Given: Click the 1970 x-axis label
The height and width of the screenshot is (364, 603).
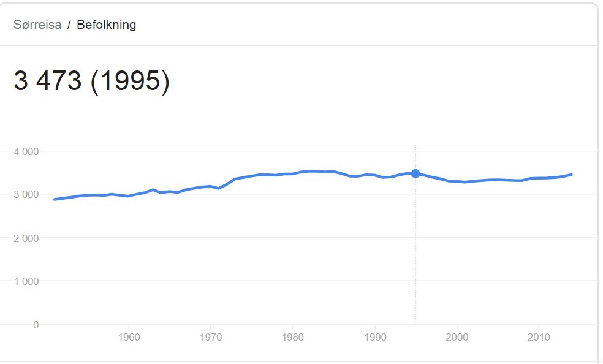Looking at the screenshot, I should coord(211,338).
